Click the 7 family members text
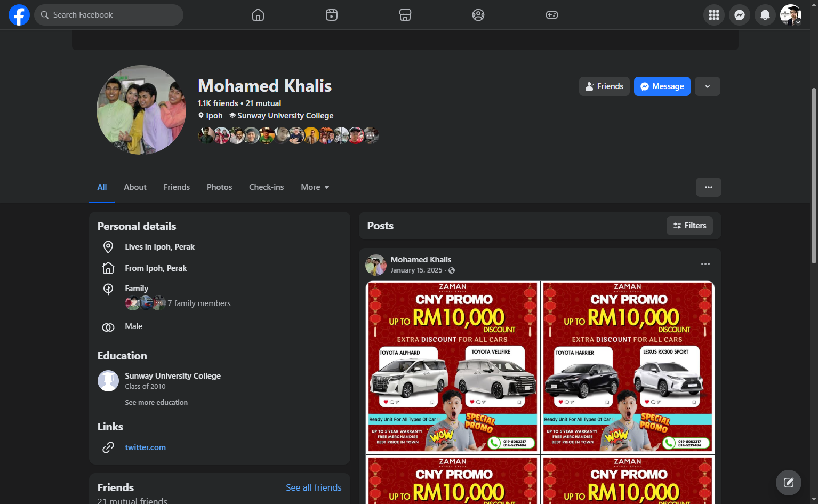Viewport: 818px width, 504px height. tap(199, 303)
